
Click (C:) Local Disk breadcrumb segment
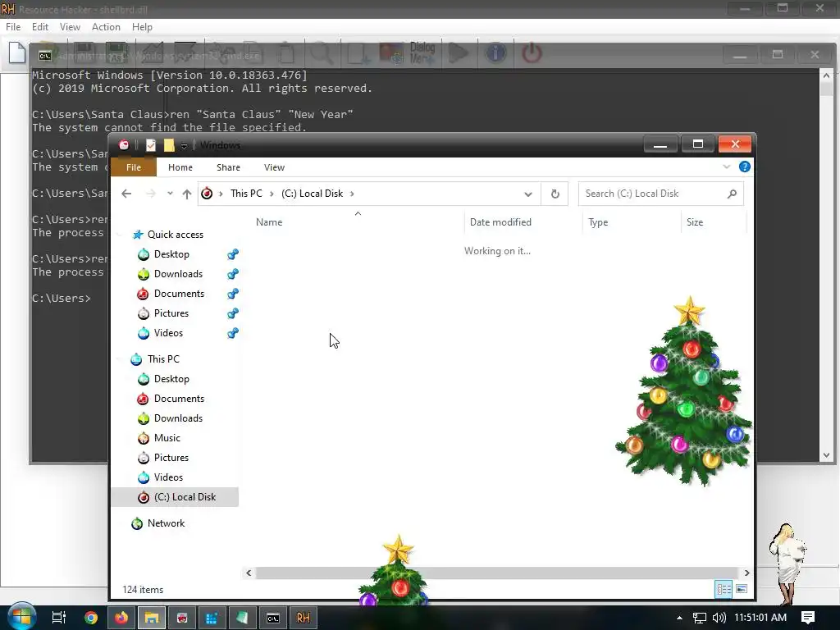[313, 194]
